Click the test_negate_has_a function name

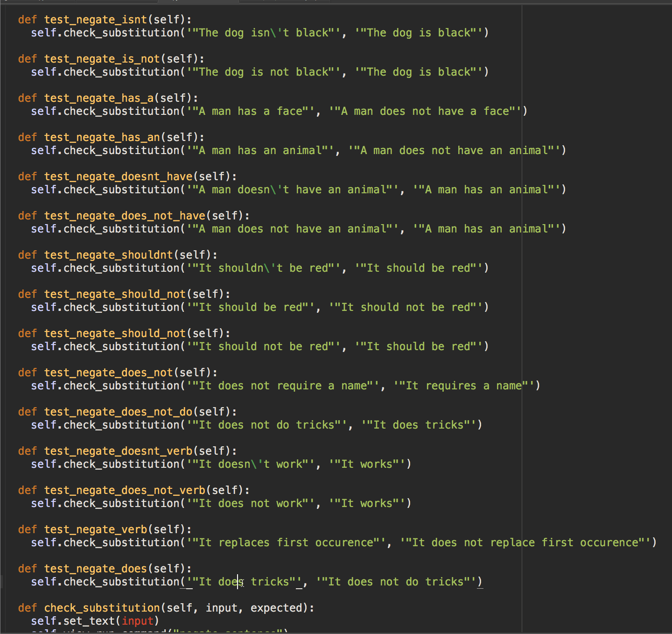99,98
